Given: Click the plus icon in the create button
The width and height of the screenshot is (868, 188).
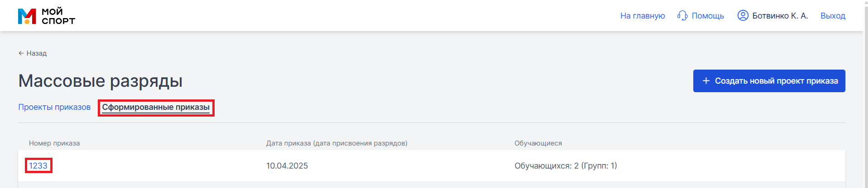Looking at the screenshot, I should (x=706, y=81).
